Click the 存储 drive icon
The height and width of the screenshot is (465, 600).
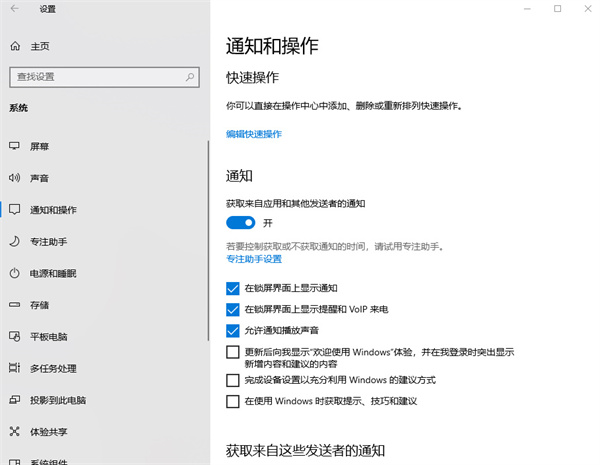15,305
